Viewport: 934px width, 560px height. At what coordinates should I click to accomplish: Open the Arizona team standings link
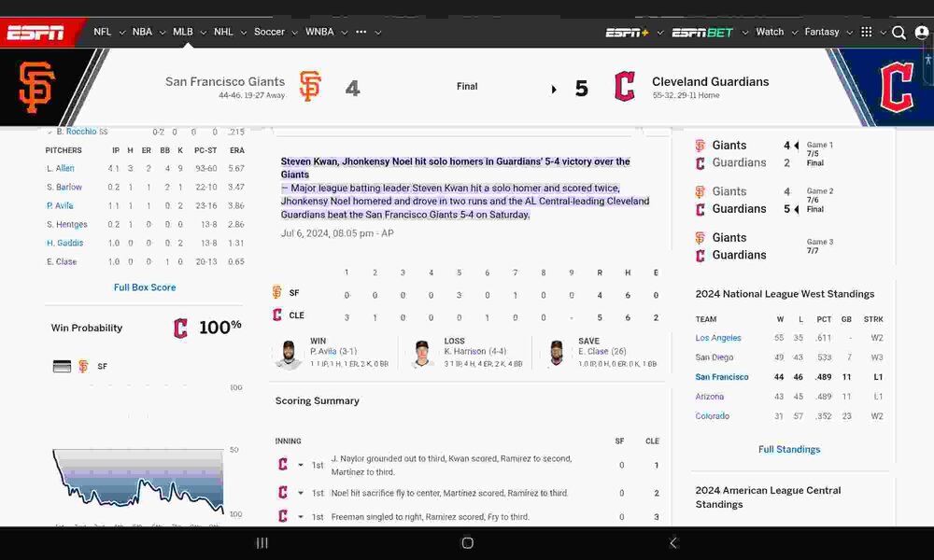[x=710, y=397]
